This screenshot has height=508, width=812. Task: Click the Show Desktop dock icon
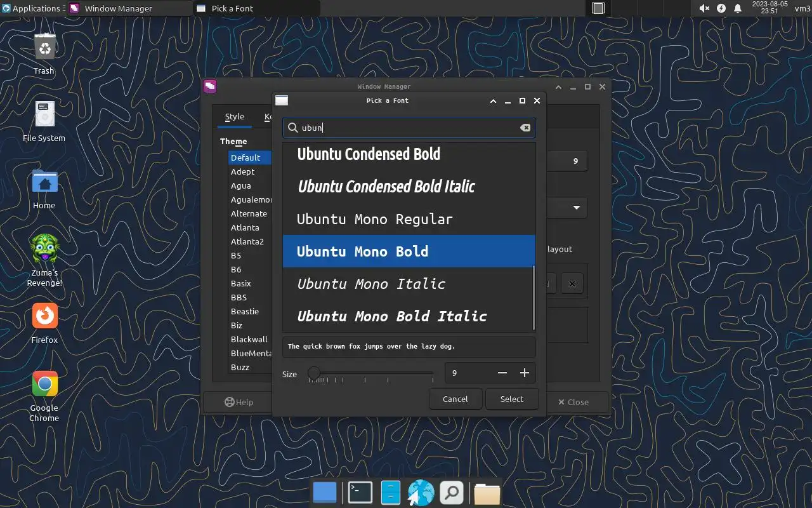pos(325,493)
